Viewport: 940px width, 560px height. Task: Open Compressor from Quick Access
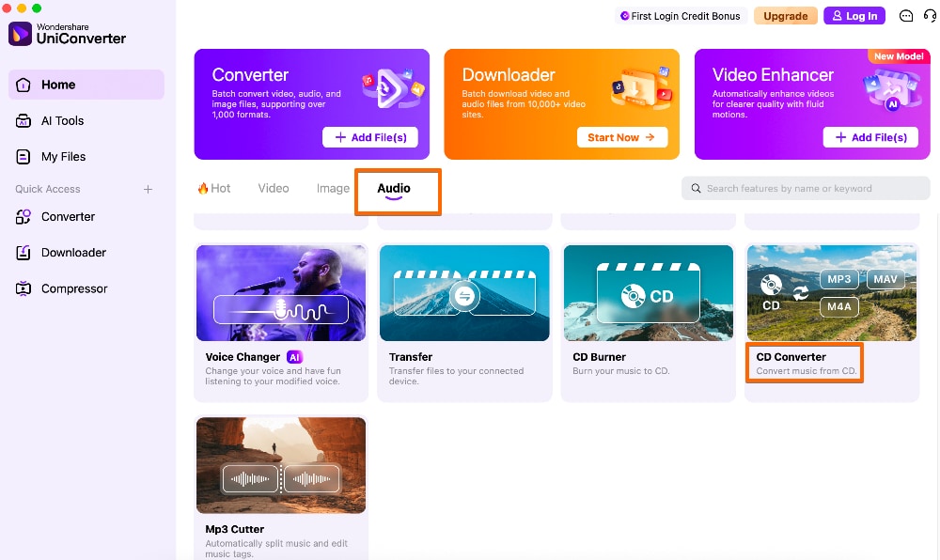[x=86, y=288]
